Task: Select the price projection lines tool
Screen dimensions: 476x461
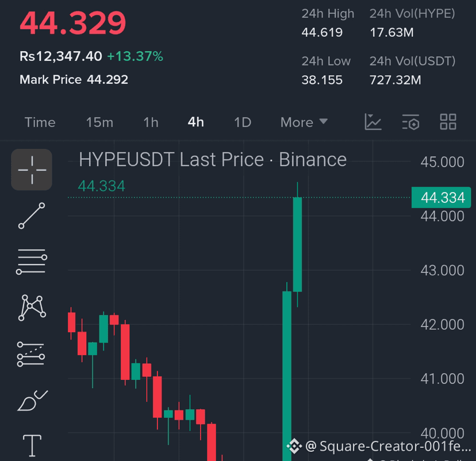Action: 31,354
